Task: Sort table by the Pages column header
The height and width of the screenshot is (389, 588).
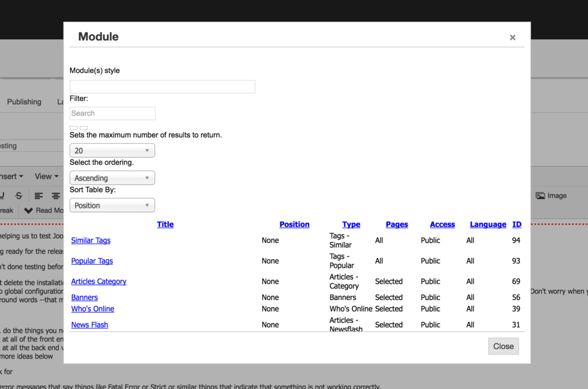Action: click(397, 225)
